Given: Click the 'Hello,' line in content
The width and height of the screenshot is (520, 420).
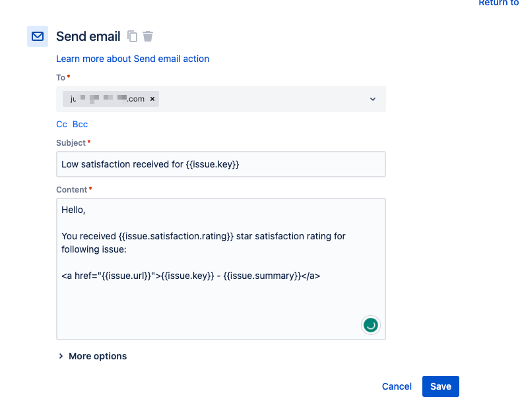Looking at the screenshot, I should pyautogui.click(x=73, y=210).
